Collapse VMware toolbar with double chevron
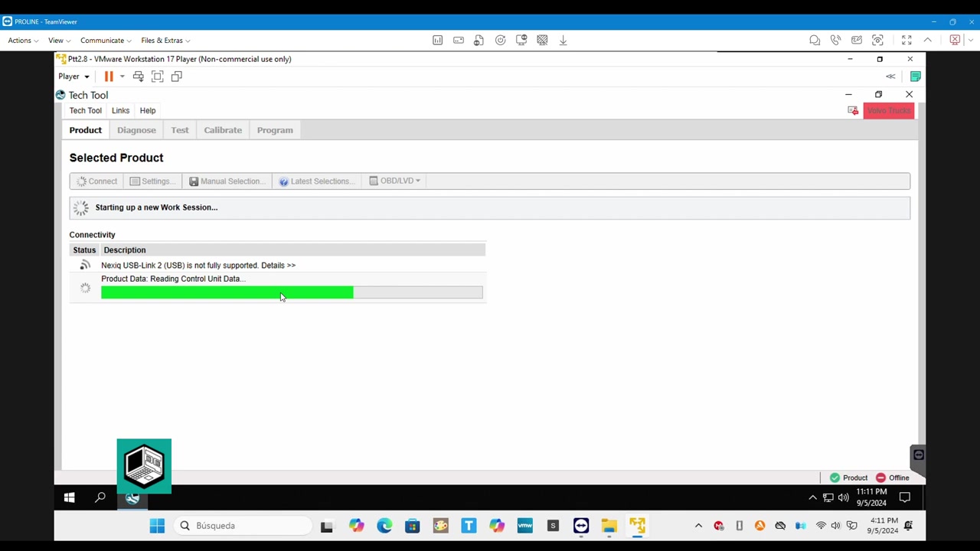 (x=890, y=77)
